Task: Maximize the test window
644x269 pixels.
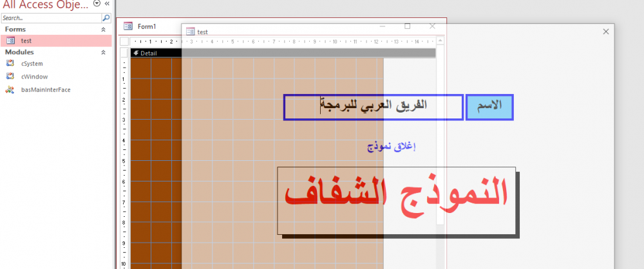Action: (408, 26)
